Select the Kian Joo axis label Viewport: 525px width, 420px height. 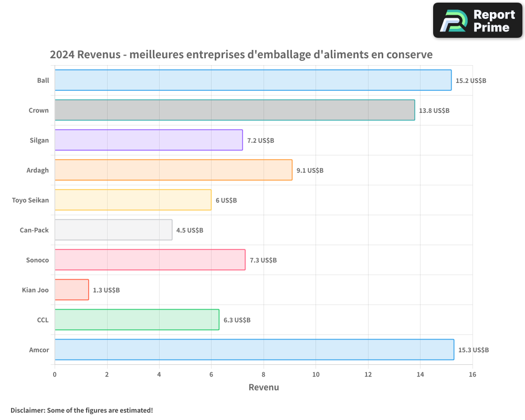[x=35, y=290]
